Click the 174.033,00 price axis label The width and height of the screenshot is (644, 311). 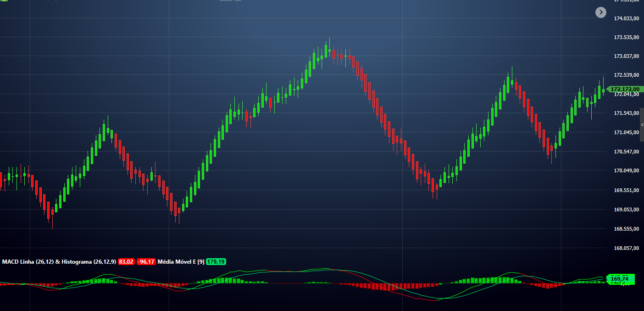(627, 18)
